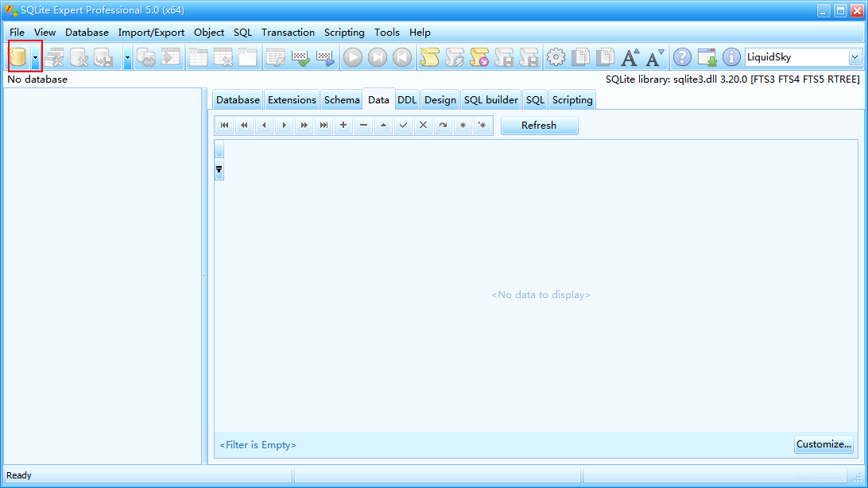The height and width of the screenshot is (488, 868).
Task: Switch to the Scripting tab
Action: (x=572, y=100)
